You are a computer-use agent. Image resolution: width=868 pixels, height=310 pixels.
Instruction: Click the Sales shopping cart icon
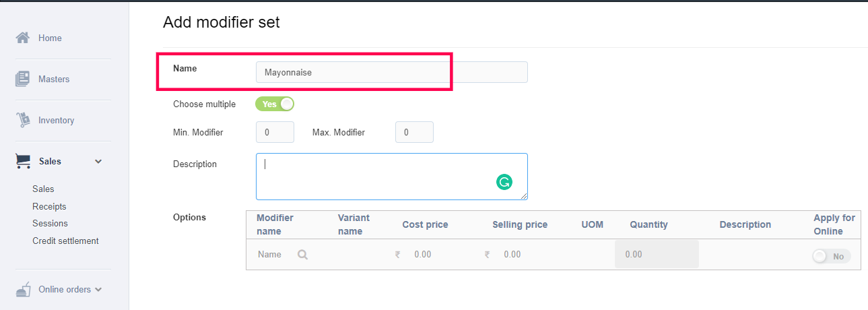[x=23, y=161]
